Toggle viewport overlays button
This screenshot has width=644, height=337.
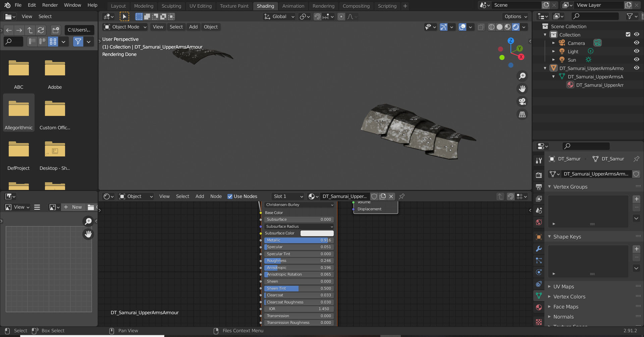point(462,27)
